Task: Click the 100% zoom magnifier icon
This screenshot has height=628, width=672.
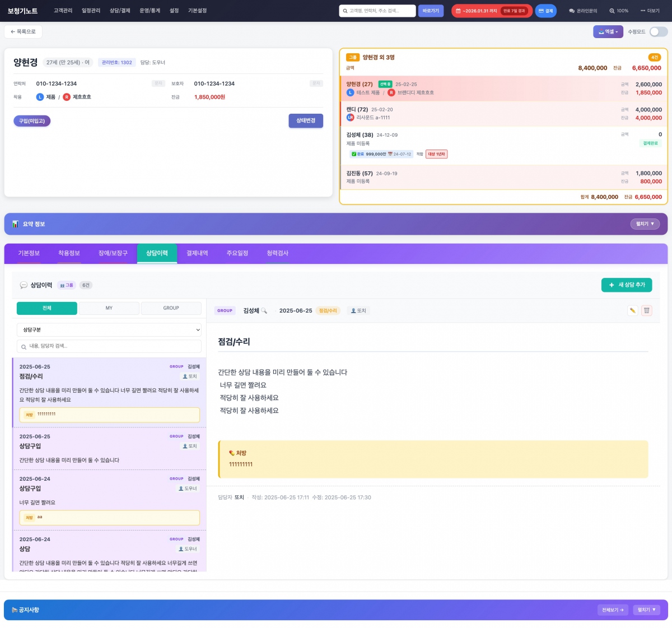Action: [x=612, y=11]
